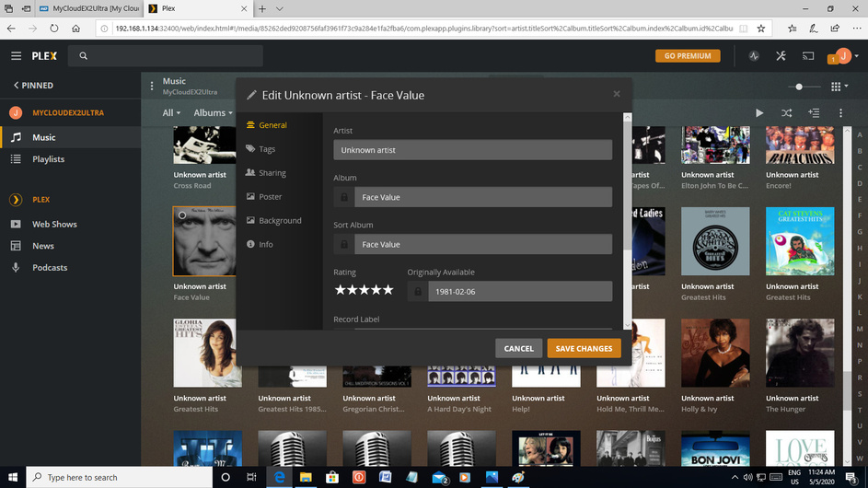Image resolution: width=868 pixels, height=488 pixels.
Task: Open the Plex hamburger menu
Action: click(16, 56)
